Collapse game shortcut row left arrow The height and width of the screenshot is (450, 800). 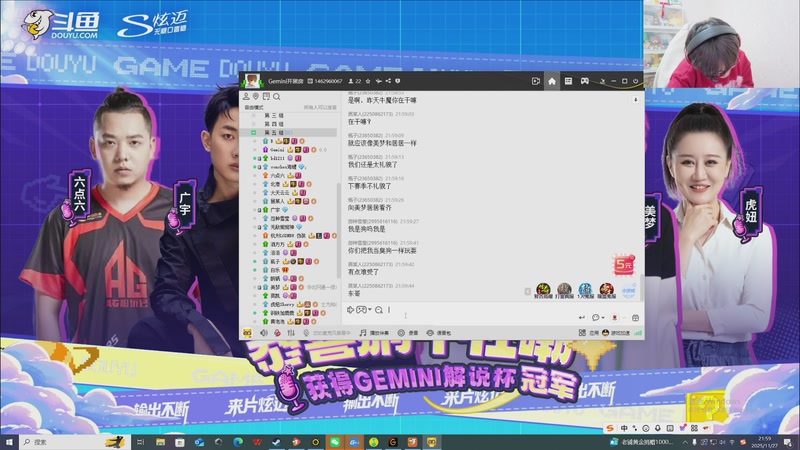(x=528, y=291)
